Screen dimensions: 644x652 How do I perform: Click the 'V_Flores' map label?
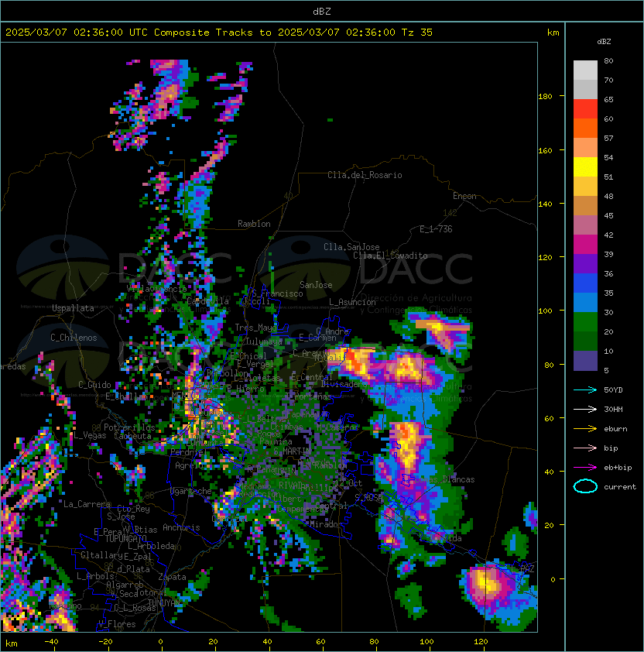[117, 624]
